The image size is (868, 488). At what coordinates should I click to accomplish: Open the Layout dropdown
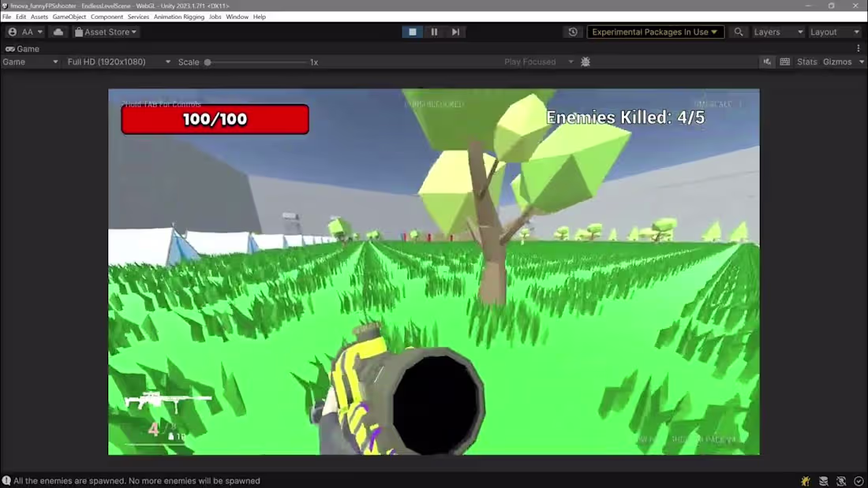pos(835,32)
